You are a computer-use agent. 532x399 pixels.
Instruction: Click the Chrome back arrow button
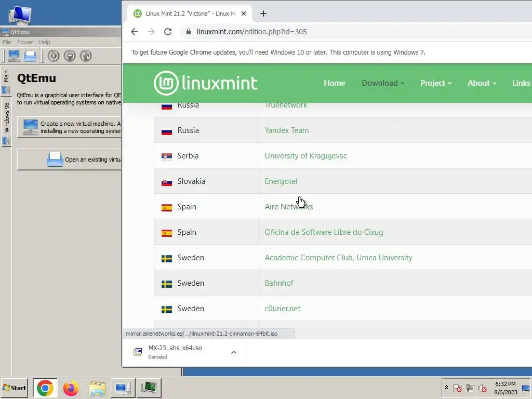[135, 32]
